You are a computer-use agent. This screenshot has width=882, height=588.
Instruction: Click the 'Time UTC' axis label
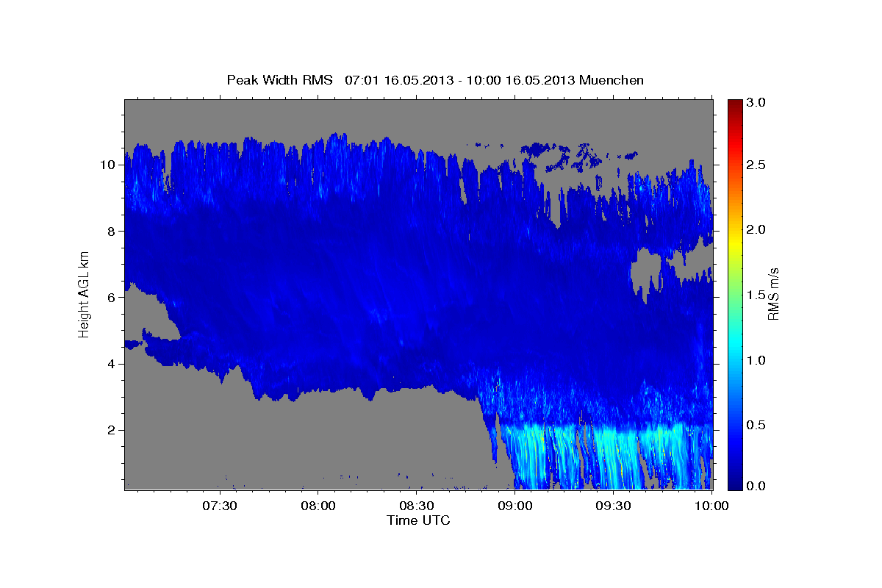(x=418, y=520)
